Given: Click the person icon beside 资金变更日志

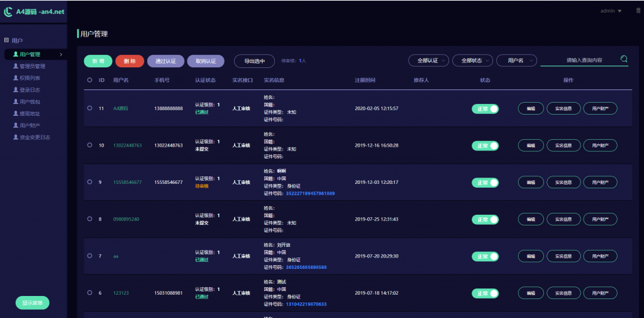Looking at the screenshot, I should [x=16, y=137].
